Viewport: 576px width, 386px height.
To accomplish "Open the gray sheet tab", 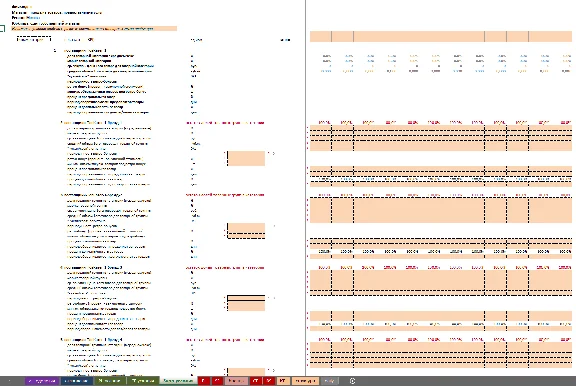I will tap(330, 381).
